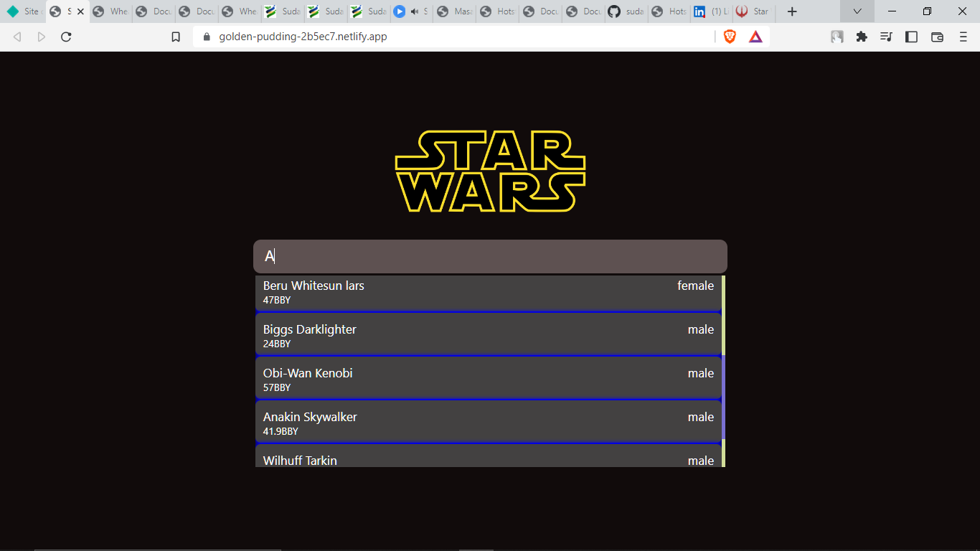Toggle the browser sidebar panel
Image resolution: width=980 pixels, height=551 pixels.
pos(911,37)
